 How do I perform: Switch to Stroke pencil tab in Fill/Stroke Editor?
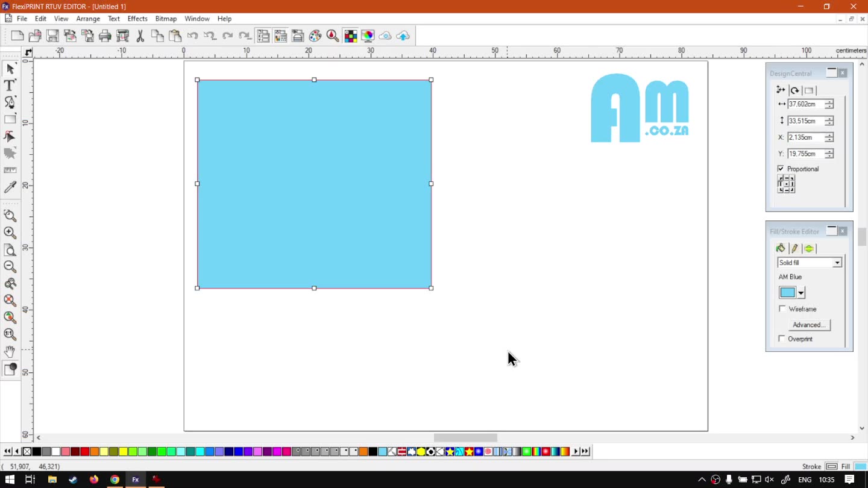794,248
